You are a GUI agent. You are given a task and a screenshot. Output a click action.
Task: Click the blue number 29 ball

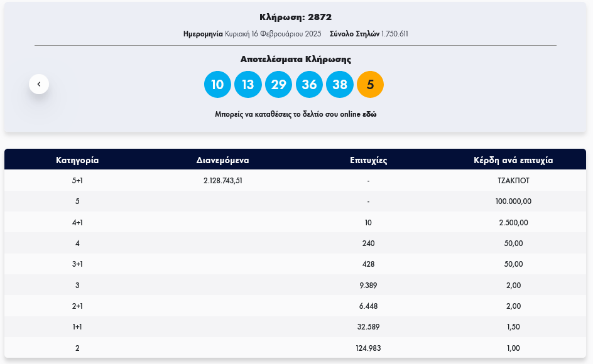click(278, 85)
